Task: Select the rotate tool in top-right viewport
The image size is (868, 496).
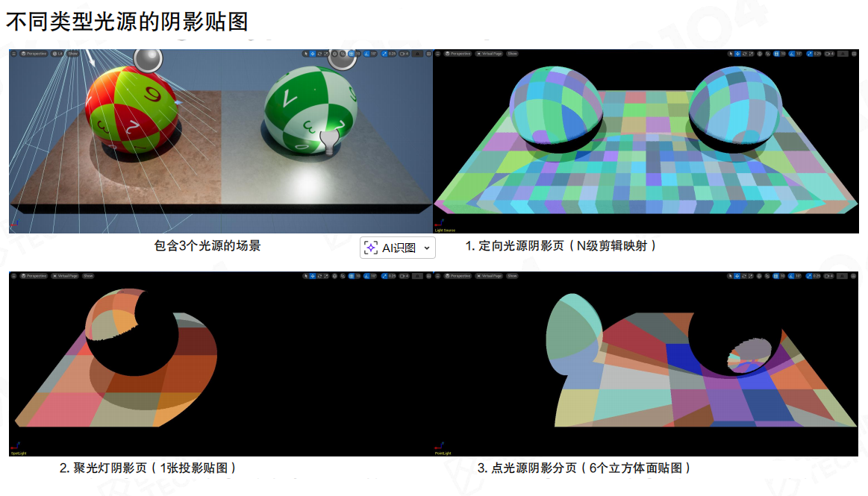Action: 744,54
